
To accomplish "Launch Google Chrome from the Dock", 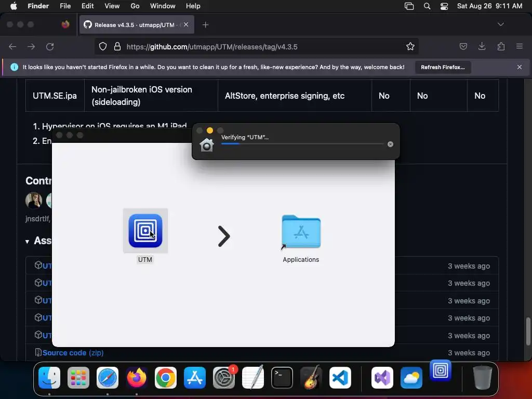I will coord(166,378).
